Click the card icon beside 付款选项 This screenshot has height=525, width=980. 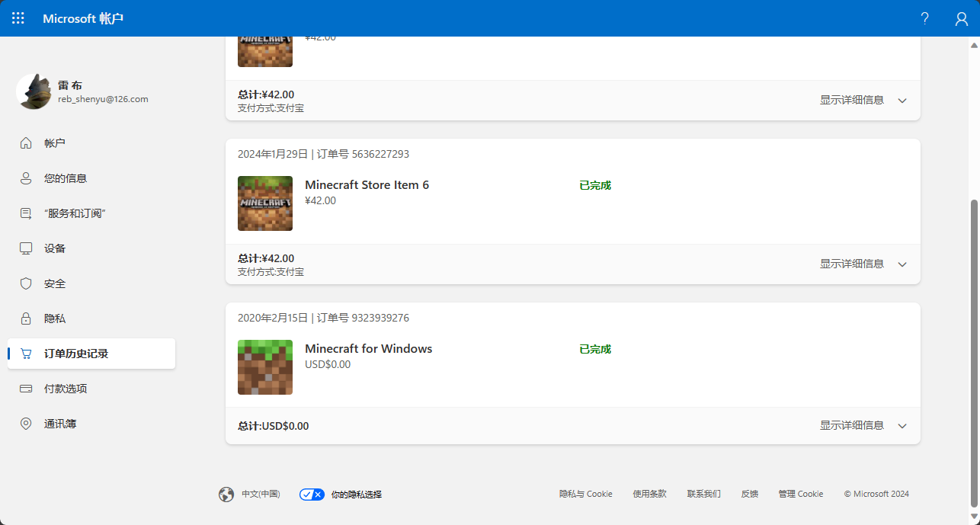pos(26,389)
